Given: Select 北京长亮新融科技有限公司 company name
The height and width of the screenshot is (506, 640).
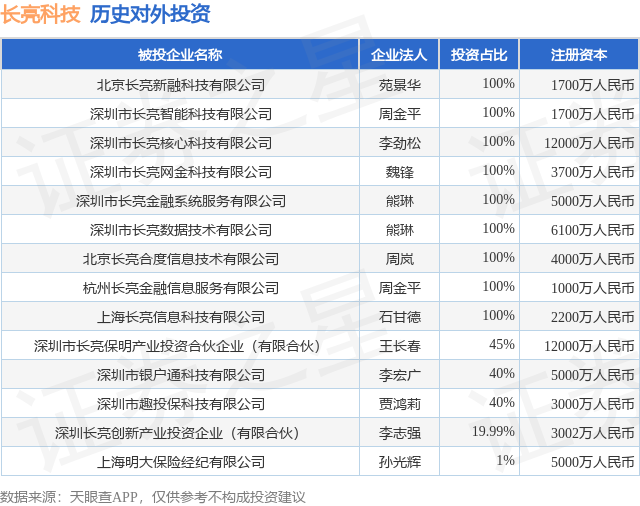Looking at the screenshot, I should 181,85.
